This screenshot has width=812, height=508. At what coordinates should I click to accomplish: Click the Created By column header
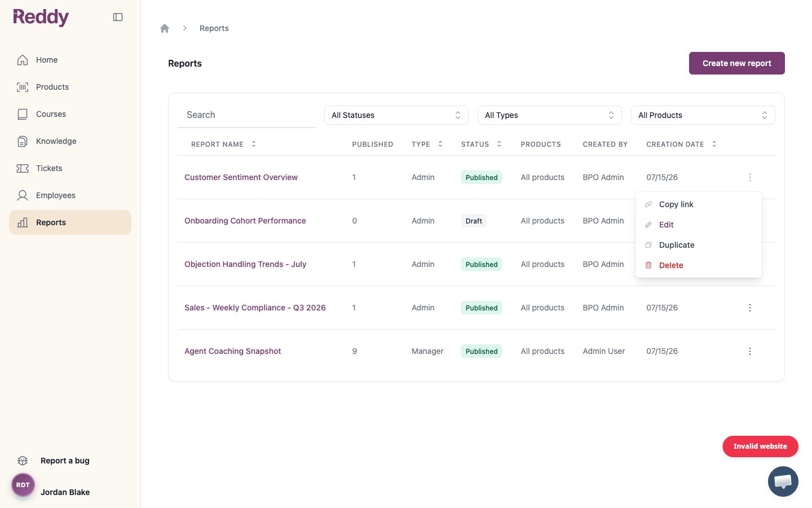click(605, 144)
